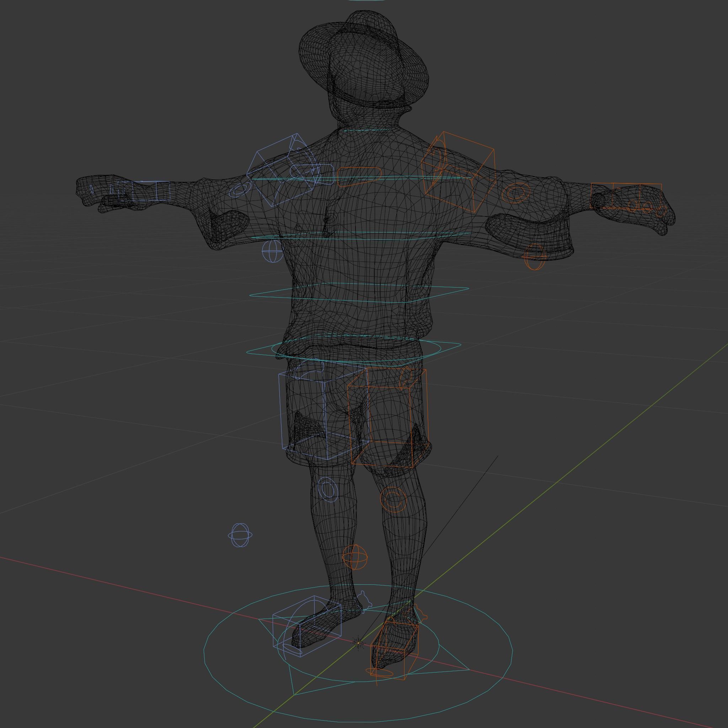Click the orange rounded clavicle control
728x728 pixels.
359,177
